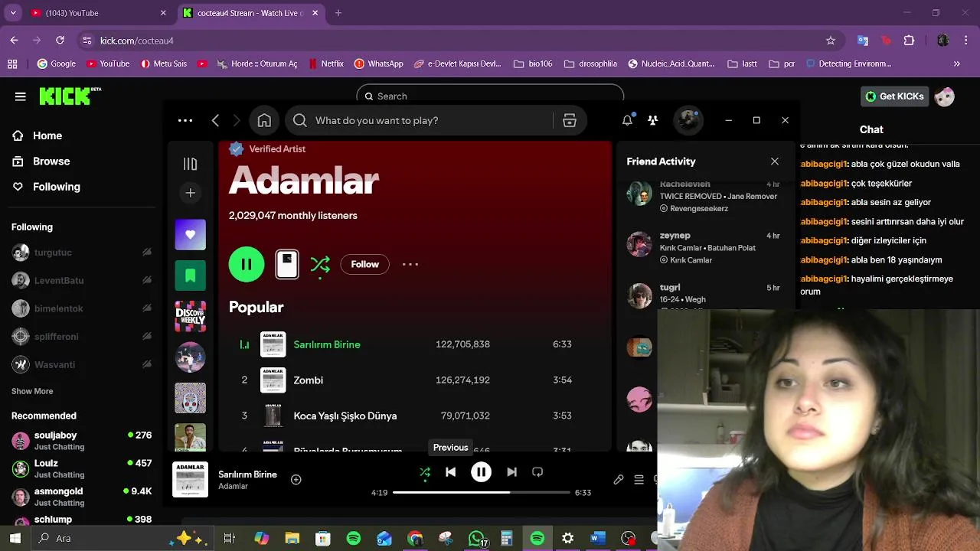This screenshot has height=551, width=980.
Task: Open Calculator from the taskbar
Action: (507, 538)
